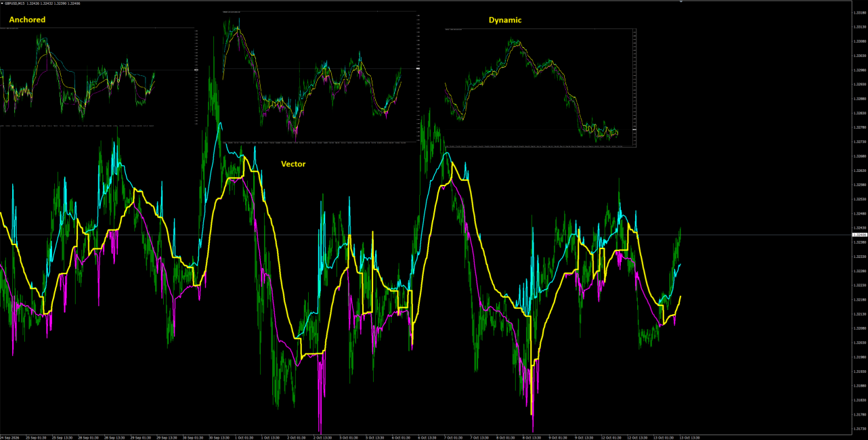Open the mini chart under the Dynamic label
Image resolution: width=868 pixels, height=440 pixels.
pyautogui.click(x=540, y=87)
